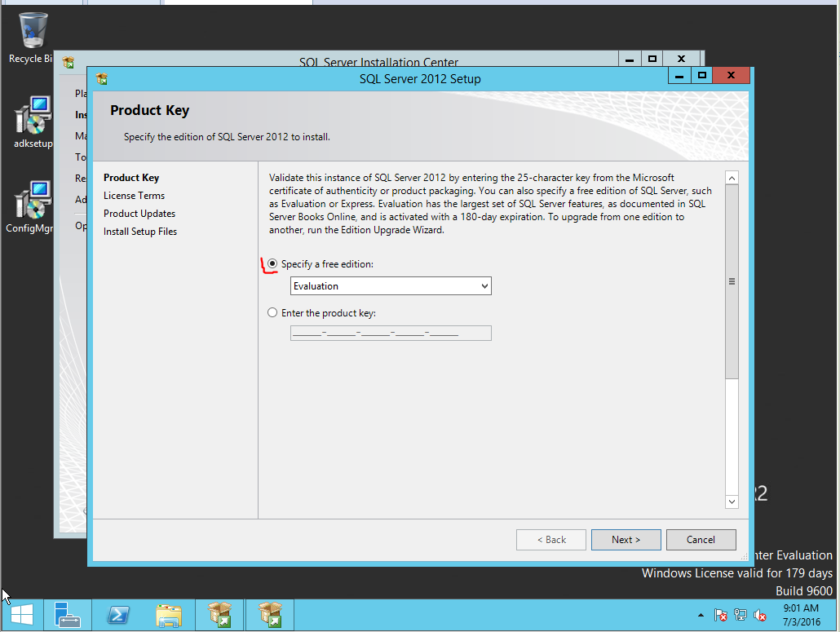Show hidden tray icons arrow

701,616
